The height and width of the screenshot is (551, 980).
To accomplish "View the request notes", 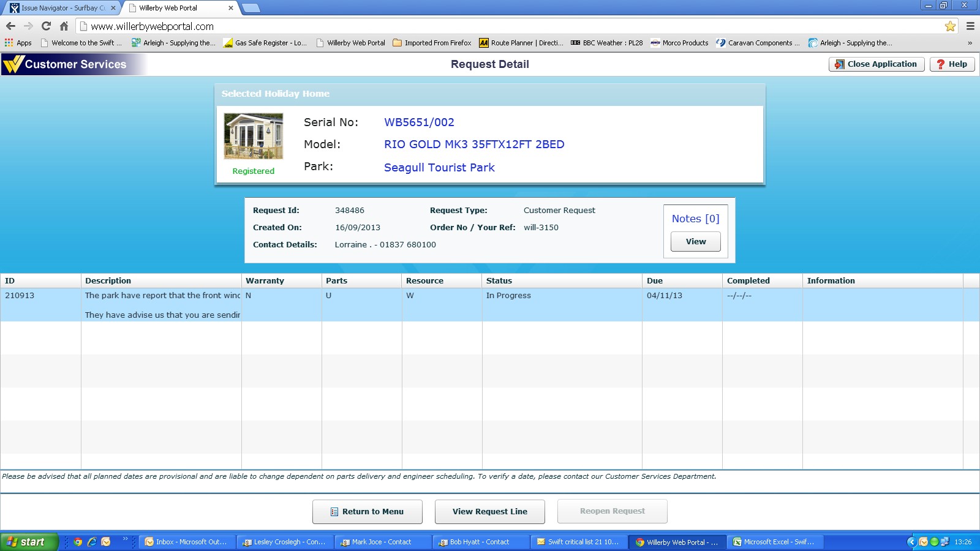I will [695, 242].
